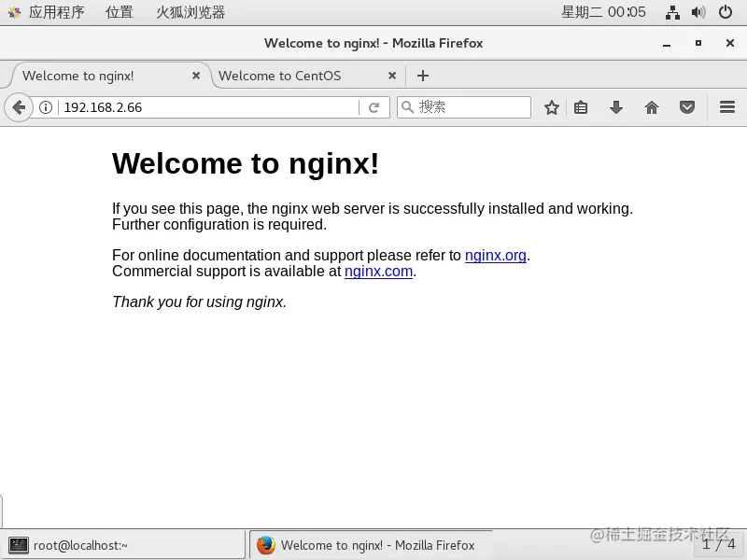Open the 1 / 4 workspace switcher

click(x=719, y=544)
